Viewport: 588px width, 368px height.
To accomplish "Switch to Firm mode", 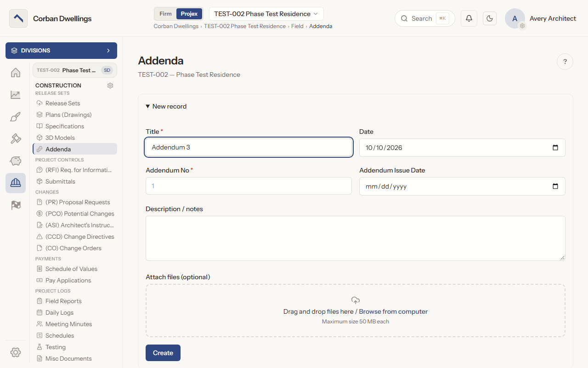I will (165, 14).
